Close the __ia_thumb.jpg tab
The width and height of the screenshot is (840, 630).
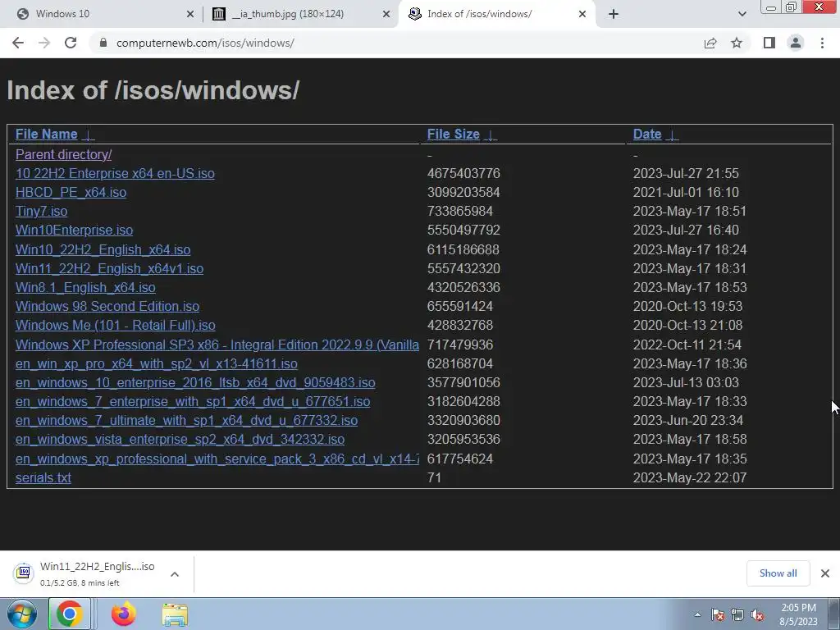click(386, 14)
